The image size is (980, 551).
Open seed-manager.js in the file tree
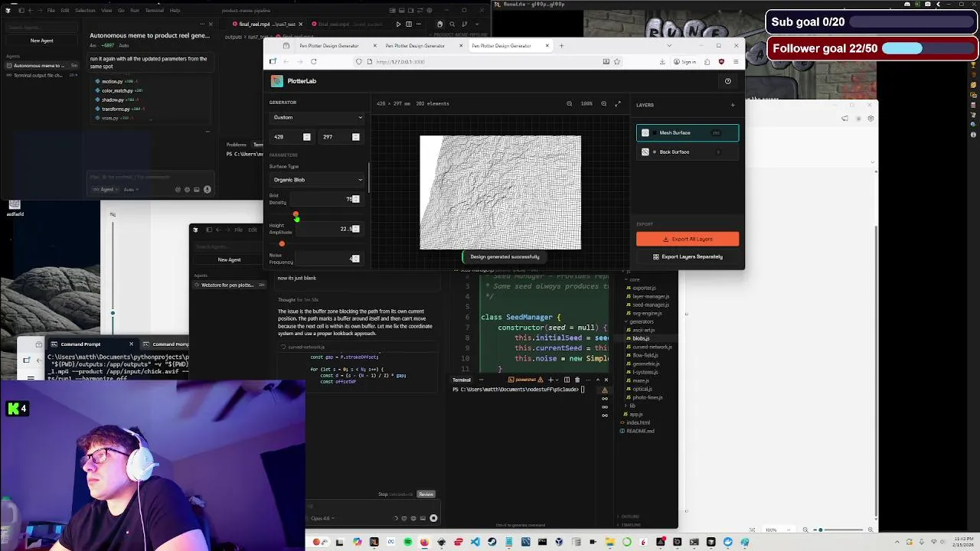click(650, 305)
